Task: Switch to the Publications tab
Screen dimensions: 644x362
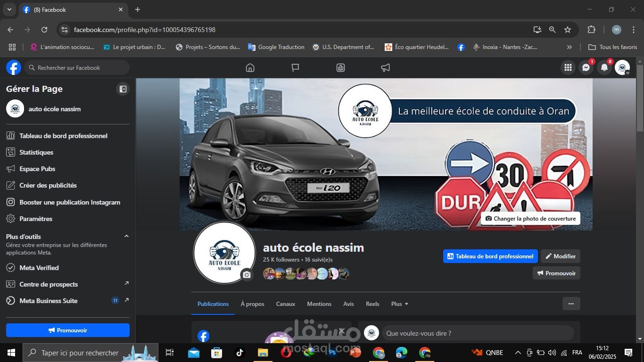Action: 213,304
